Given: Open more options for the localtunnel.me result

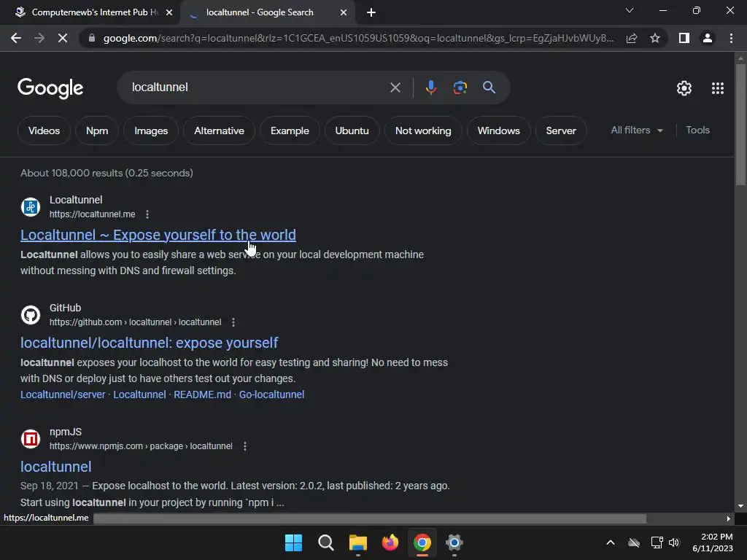Looking at the screenshot, I should click(x=147, y=214).
